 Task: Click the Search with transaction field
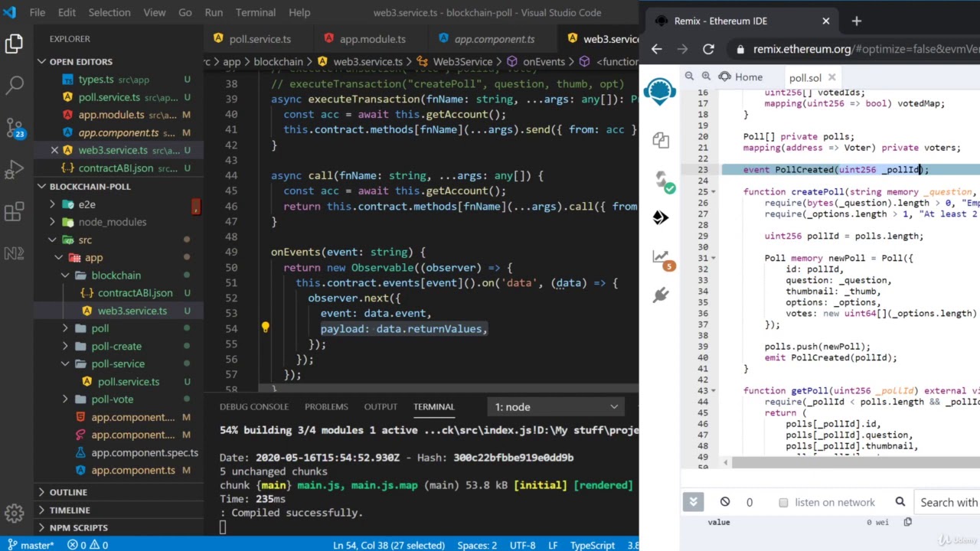pyautogui.click(x=947, y=502)
